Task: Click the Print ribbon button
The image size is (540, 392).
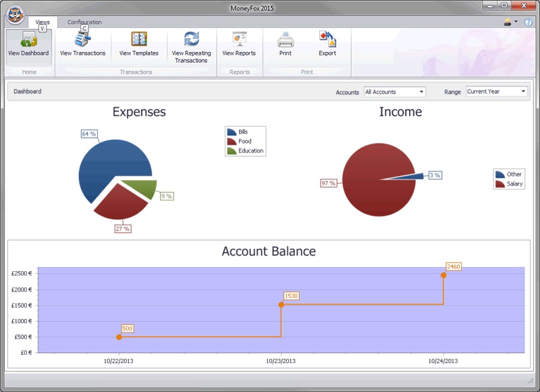Action: [286, 44]
